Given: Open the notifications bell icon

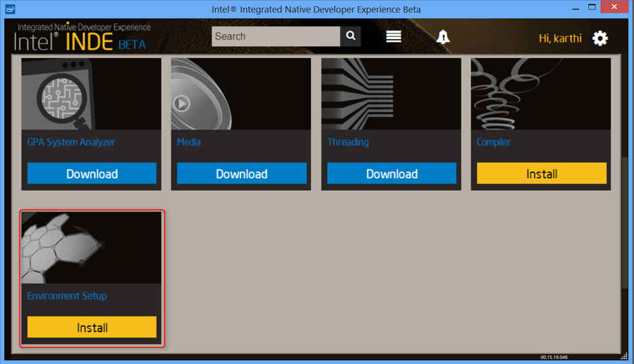Looking at the screenshot, I should tap(443, 37).
